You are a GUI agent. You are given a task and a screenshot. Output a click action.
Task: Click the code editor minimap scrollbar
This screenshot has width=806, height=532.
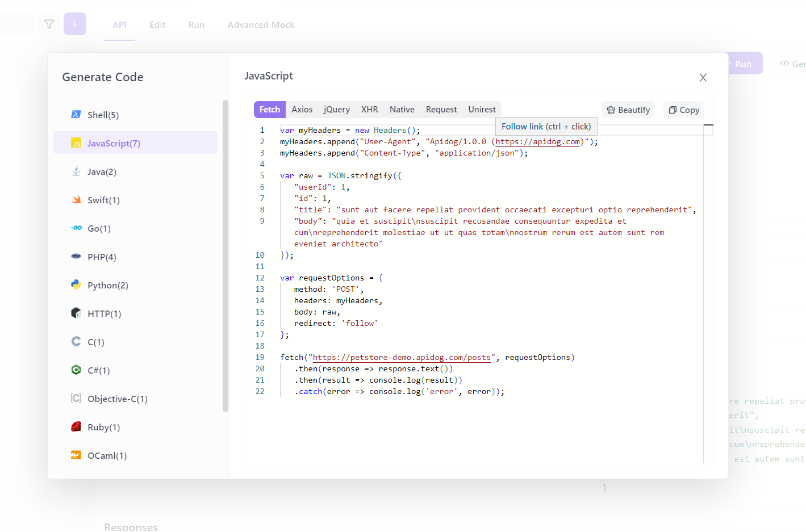tap(708, 294)
